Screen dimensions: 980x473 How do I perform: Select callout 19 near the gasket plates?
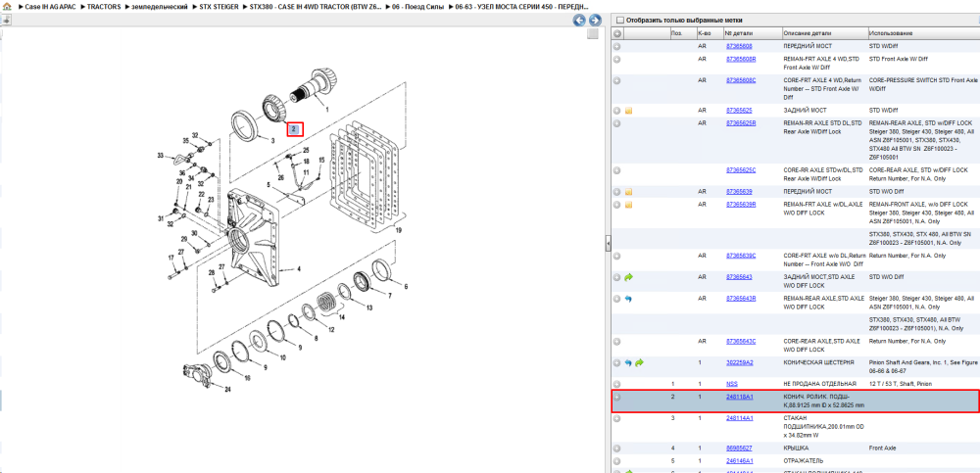tap(398, 230)
